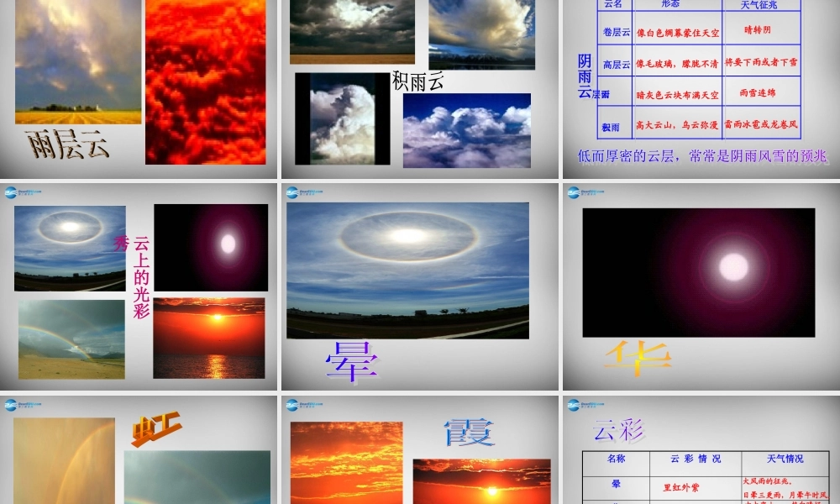The width and height of the screenshot is (840, 504).
Task: Click the 高大云山，乌云弥漫 cell
Action: (x=676, y=125)
